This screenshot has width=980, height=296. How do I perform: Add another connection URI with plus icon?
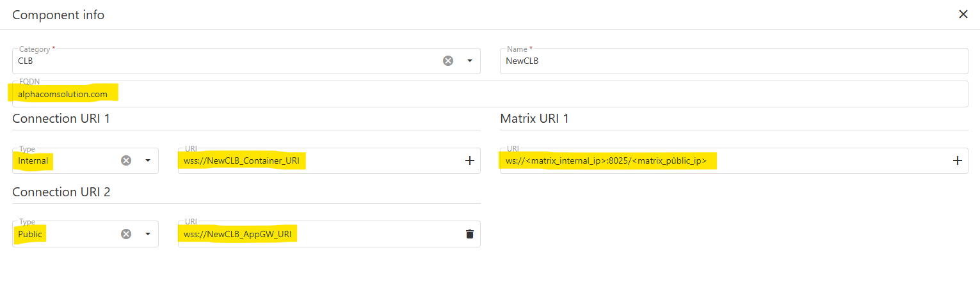click(x=469, y=160)
